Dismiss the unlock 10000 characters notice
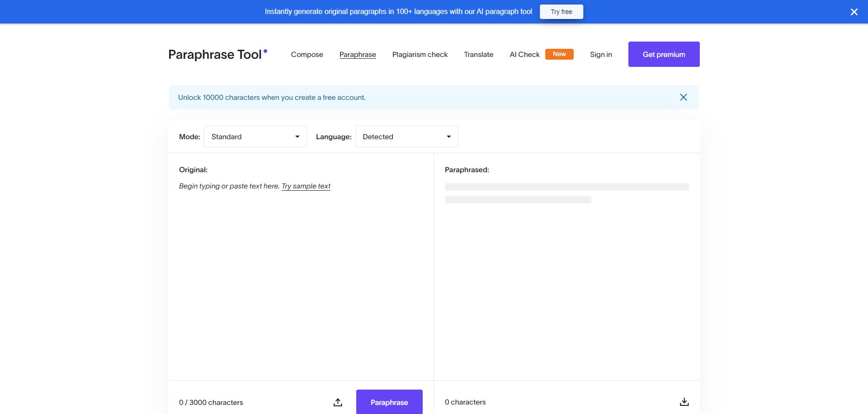 tap(683, 97)
